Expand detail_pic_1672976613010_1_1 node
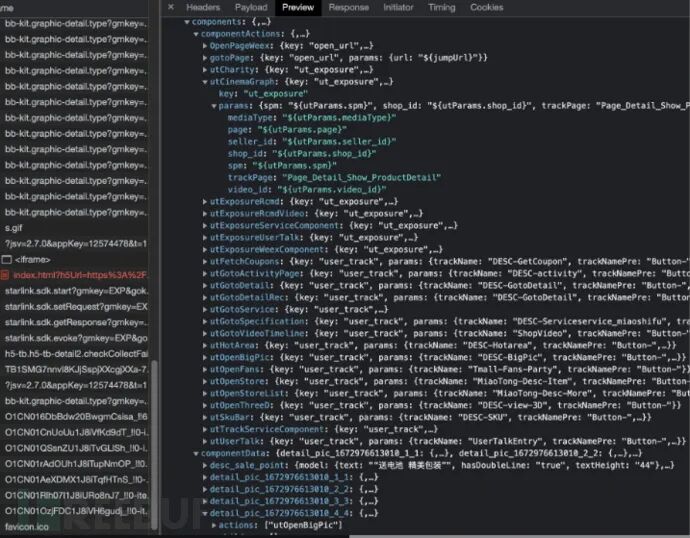 coord(205,477)
